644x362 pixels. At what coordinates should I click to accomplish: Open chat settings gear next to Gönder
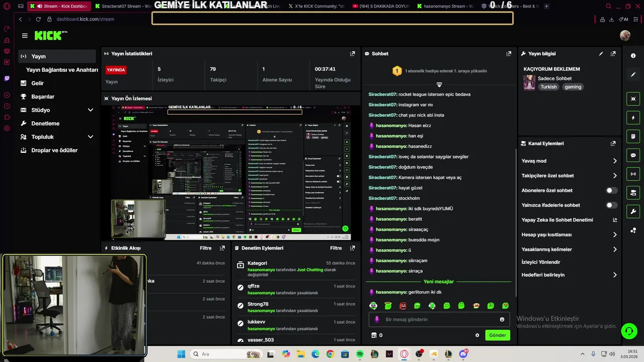tap(477, 335)
